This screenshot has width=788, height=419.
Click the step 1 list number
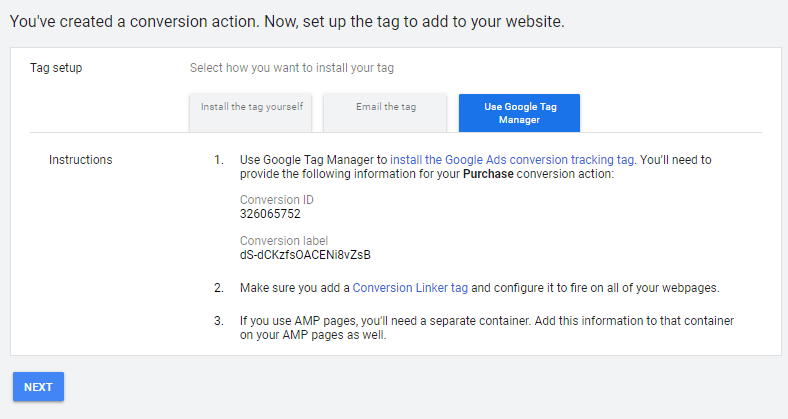pos(219,160)
